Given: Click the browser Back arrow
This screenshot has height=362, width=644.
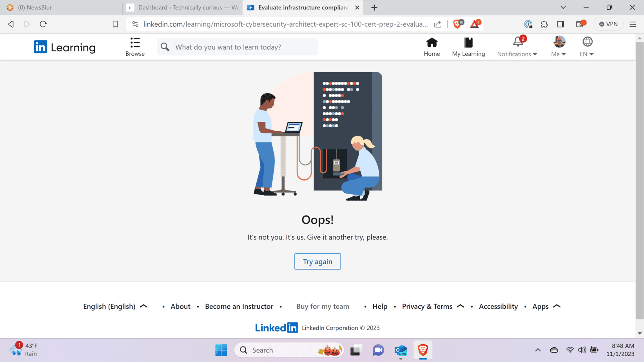Looking at the screenshot, I should (11, 24).
